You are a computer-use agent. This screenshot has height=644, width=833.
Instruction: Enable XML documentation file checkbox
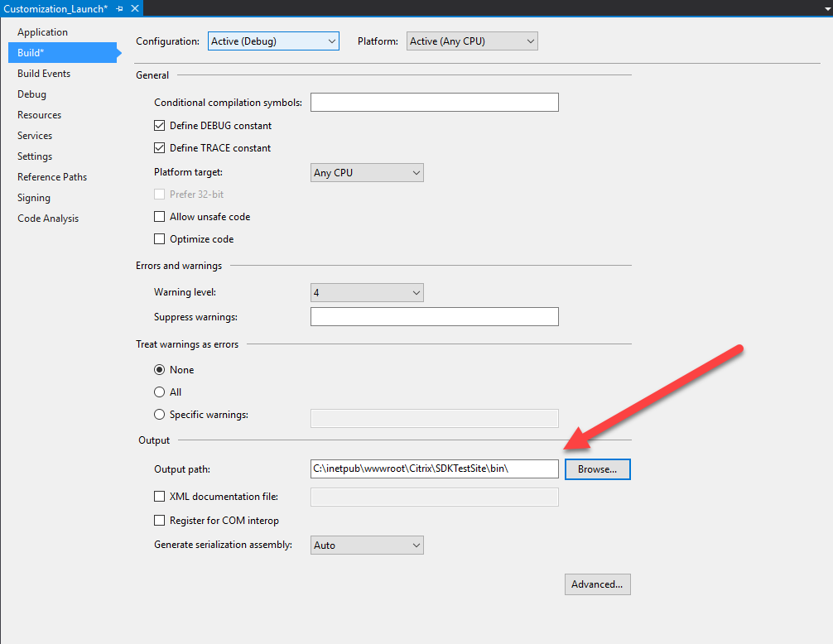(x=160, y=497)
